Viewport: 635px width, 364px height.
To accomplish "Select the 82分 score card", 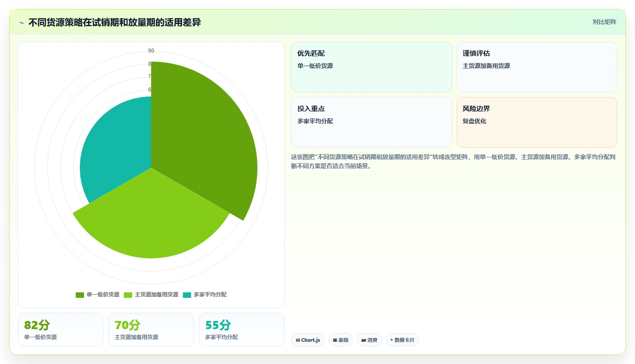I will point(60,330).
